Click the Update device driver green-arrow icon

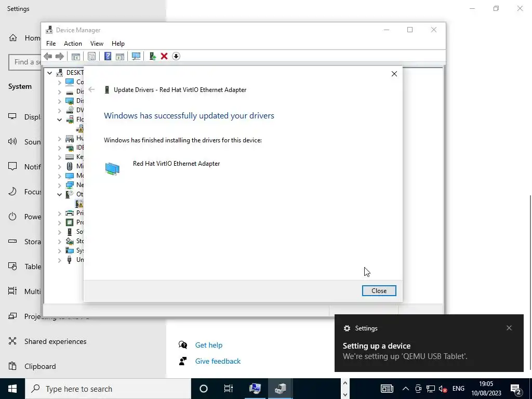(x=152, y=56)
